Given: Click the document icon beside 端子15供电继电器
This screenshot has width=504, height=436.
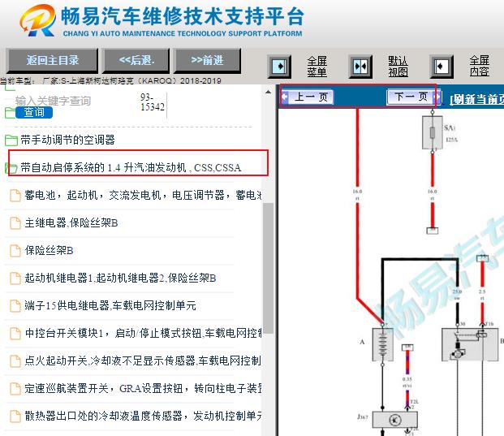Looking at the screenshot, I should click(x=15, y=306).
